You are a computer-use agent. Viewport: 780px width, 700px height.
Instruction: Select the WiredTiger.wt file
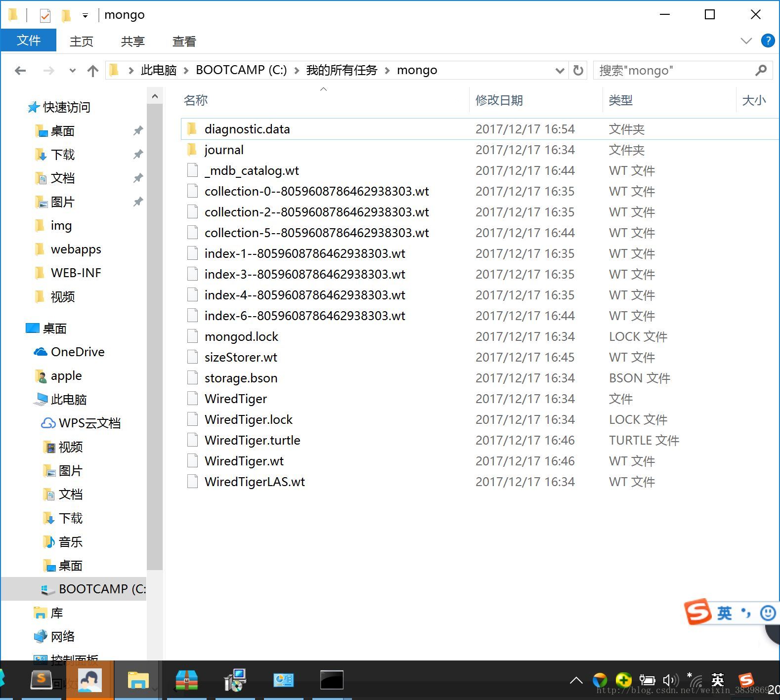tap(244, 461)
